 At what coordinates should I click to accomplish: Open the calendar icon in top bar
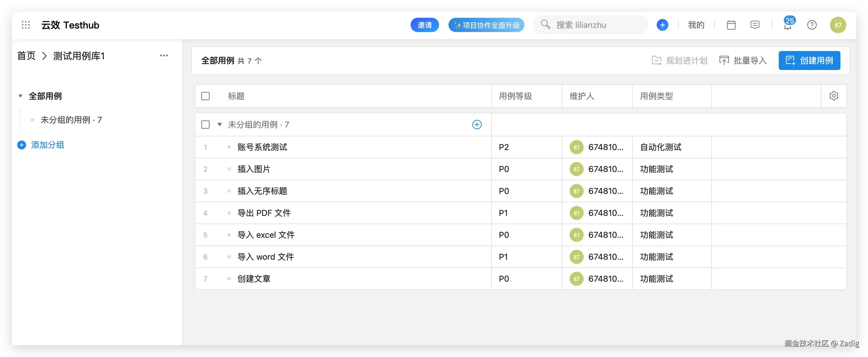point(731,25)
